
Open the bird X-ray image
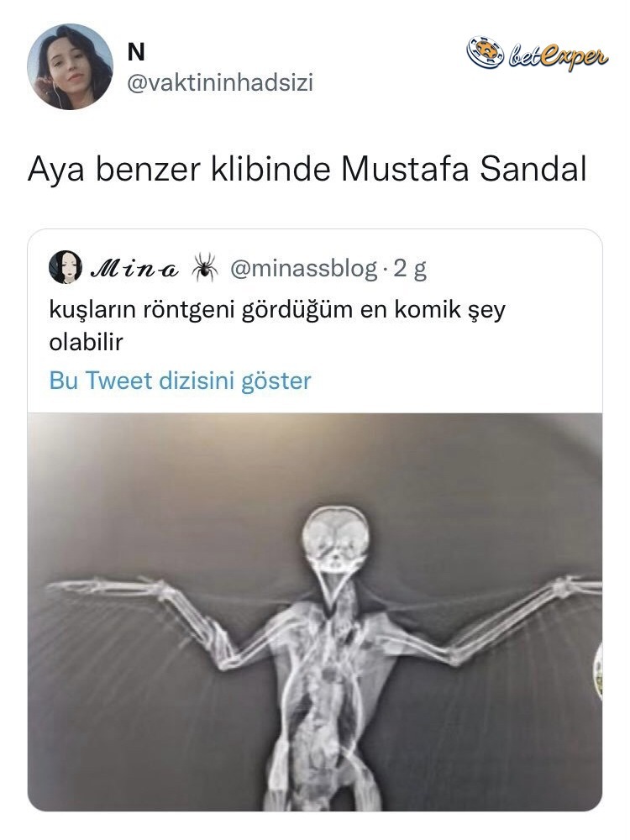[315, 612]
